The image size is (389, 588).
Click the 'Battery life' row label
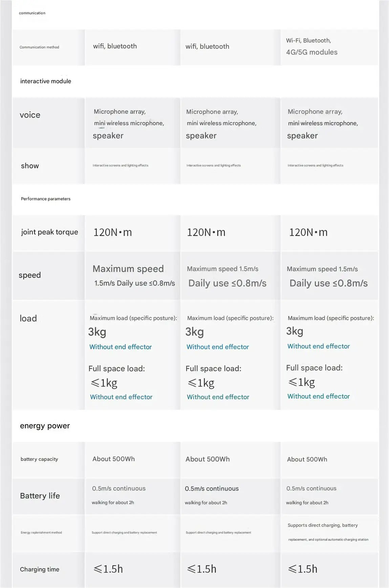click(40, 496)
